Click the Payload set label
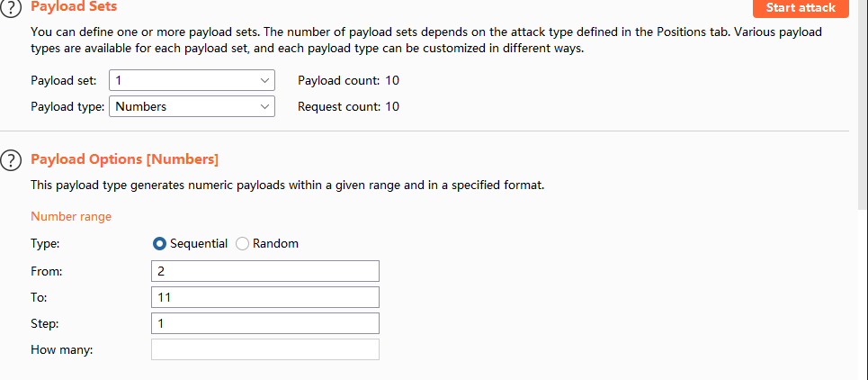 63,80
